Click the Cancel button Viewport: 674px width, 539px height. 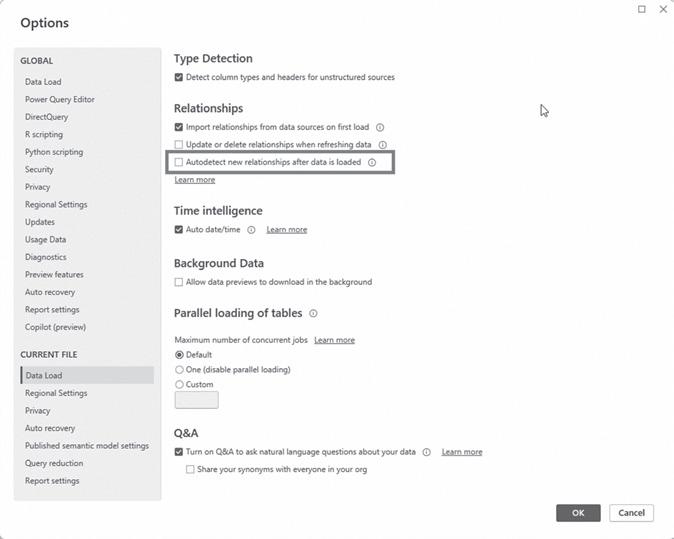pos(631,513)
